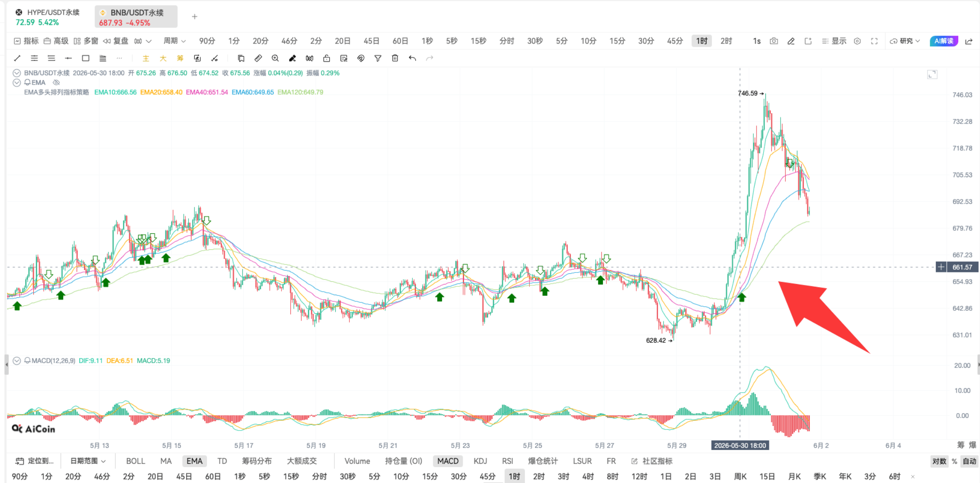Toggle hide drawings eye-link icon
This screenshot has height=483, width=980.
361,58
